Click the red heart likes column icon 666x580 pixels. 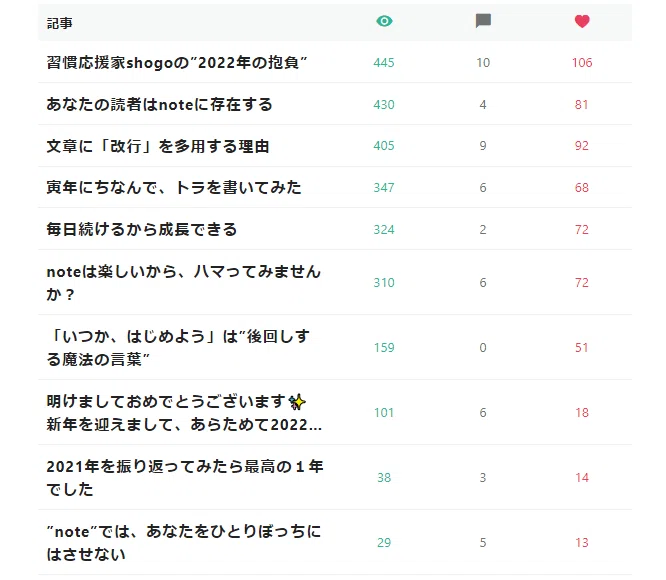582,21
